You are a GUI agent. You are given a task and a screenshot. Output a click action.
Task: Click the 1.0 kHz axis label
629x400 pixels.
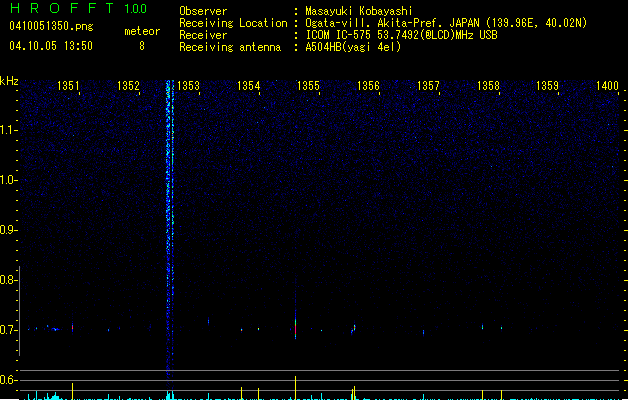coord(8,180)
